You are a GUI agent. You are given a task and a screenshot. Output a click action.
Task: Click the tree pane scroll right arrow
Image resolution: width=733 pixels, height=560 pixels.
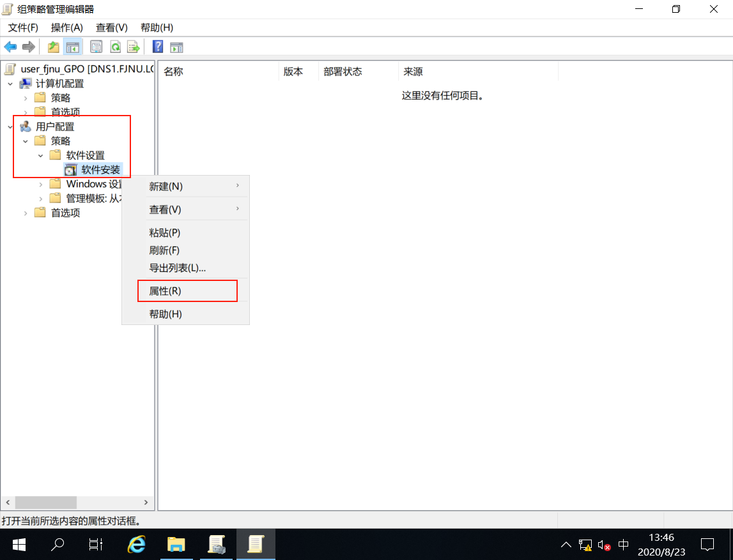146,503
